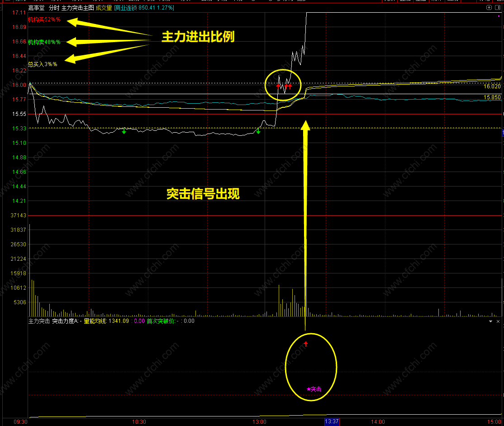Screen dimensions: 504x426
Task: Click the 14.21 bottom price label
Action: [19, 201]
